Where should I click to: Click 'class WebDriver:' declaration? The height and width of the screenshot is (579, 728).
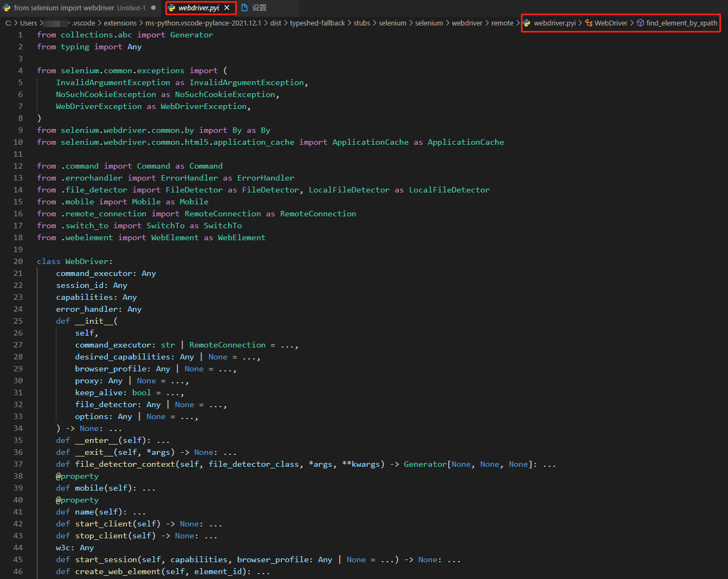75,261
